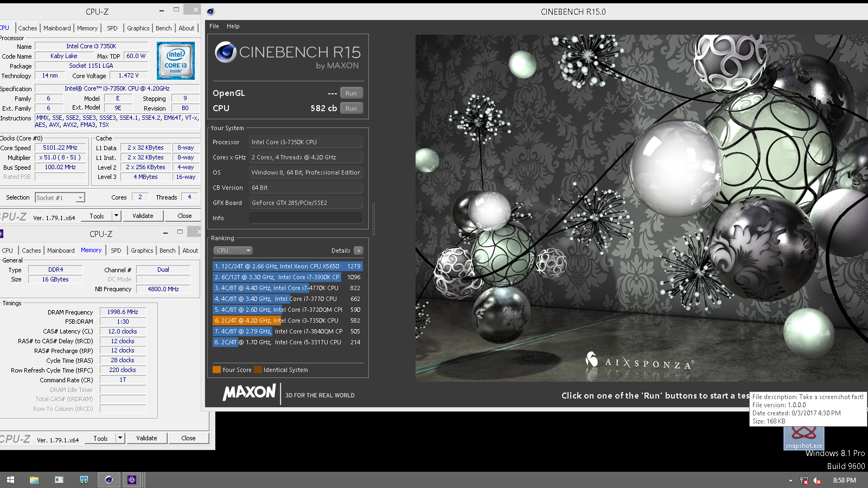Click the Core Speed value 5101.22 MHz
The image size is (868, 488).
60,147
